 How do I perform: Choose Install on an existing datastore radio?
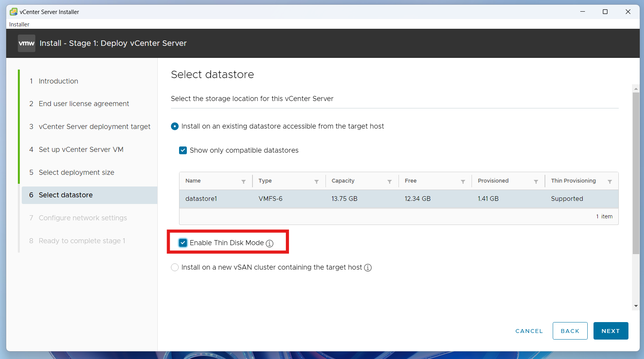point(175,126)
